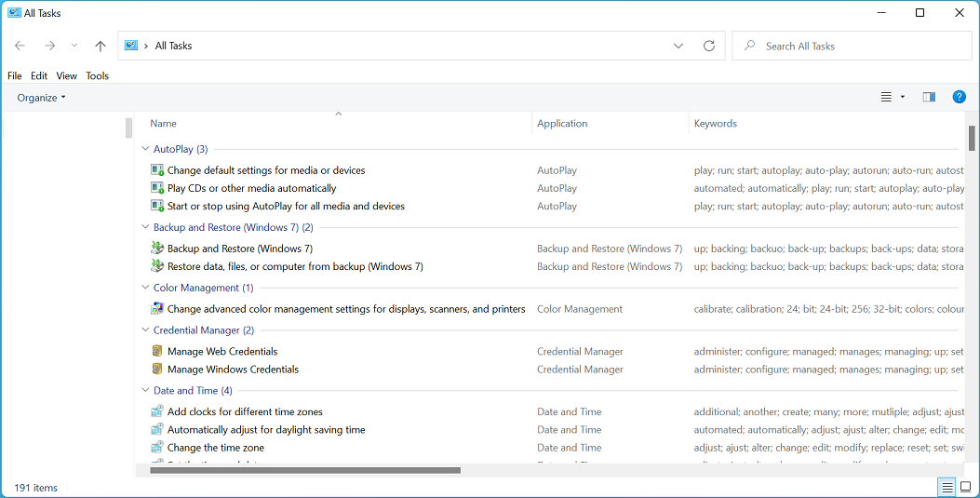Click the Change your view list icon
This screenshot has width=980, height=498.
point(886,97)
